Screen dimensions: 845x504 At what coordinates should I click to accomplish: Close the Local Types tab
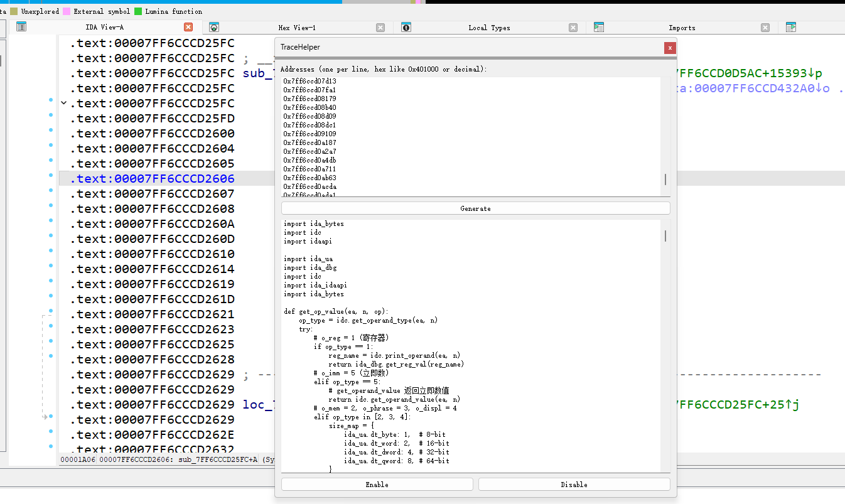tap(573, 27)
